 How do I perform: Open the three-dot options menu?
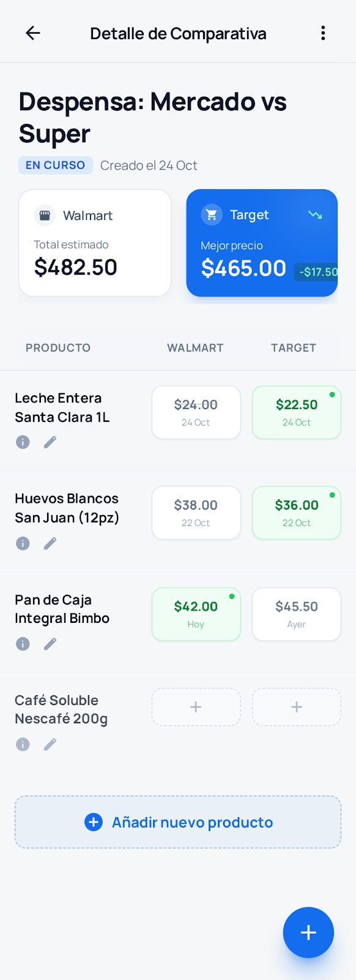pyautogui.click(x=323, y=33)
